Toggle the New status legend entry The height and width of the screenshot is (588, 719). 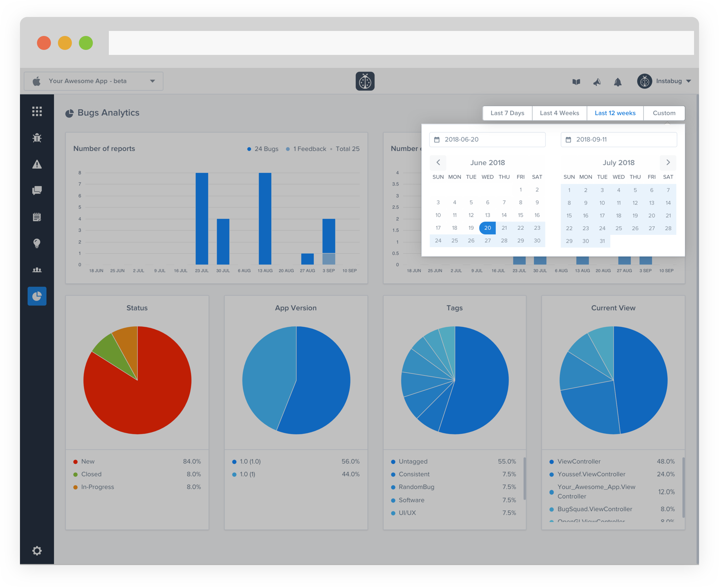[137, 462]
